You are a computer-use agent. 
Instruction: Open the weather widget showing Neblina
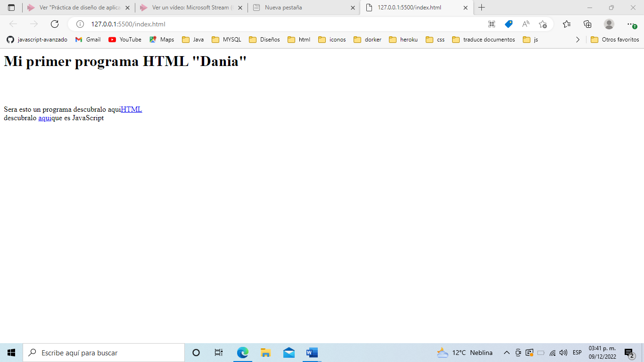coord(465,353)
